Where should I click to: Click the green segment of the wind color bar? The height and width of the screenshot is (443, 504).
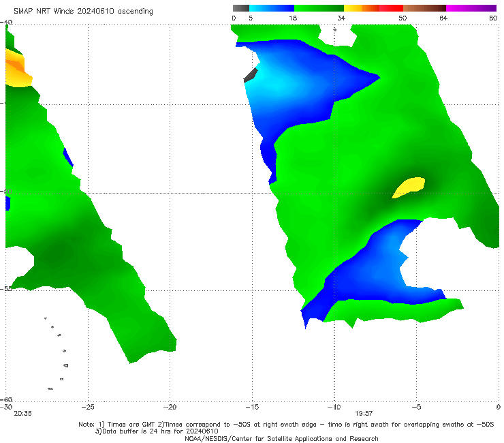pos(319,8)
